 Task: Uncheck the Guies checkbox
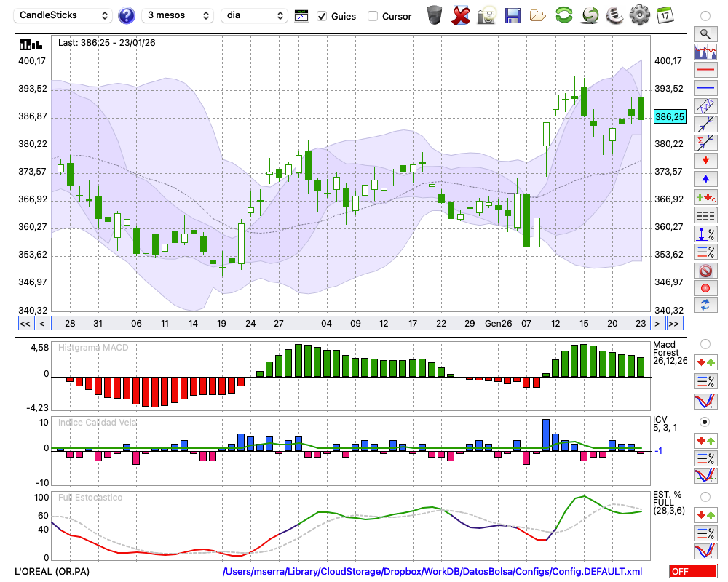pyautogui.click(x=323, y=16)
